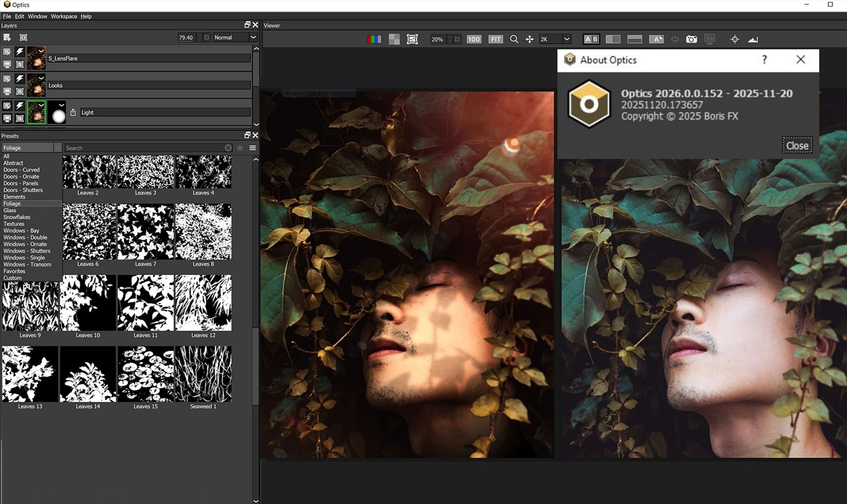This screenshot has height=504, width=847.
Task: Toggle the S_LensFlare layer enable checkbox
Action: (7, 52)
